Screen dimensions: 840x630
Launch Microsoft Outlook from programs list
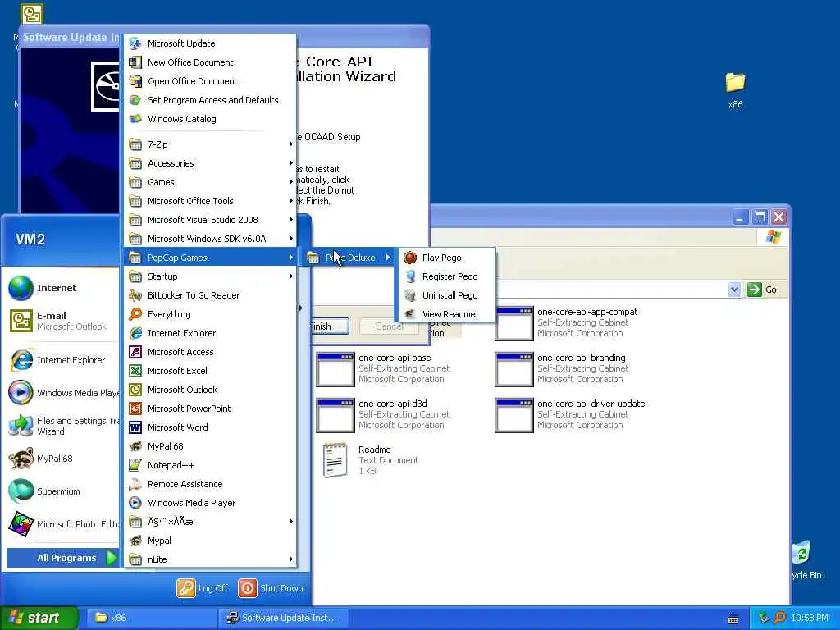click(x=210, y=390)
